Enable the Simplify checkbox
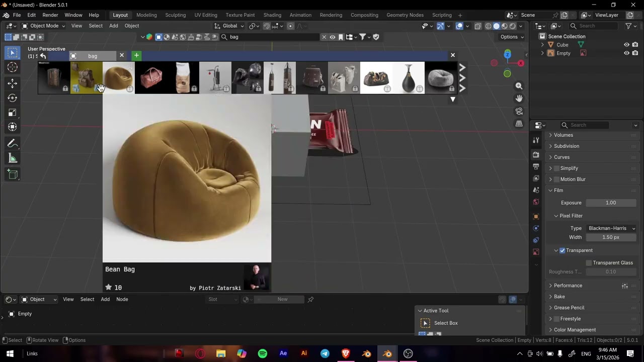The height and width of the screenshot is (362, 644). click(x=556, y=168)
